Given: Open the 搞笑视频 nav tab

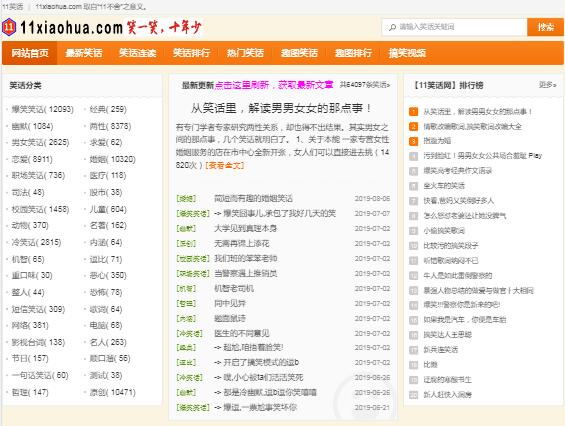Looking at the screenshot, I should coord(407,53).
